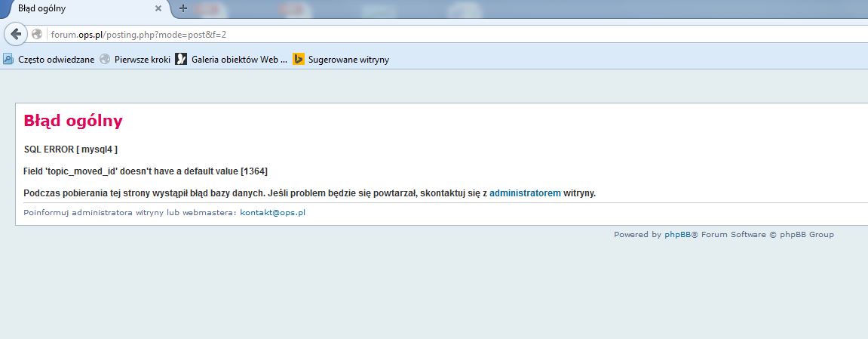The width and height of the screenshot is (868, 339).
Task: Click the topic_moved_id default value error message
Action: [x=146, y=171]
